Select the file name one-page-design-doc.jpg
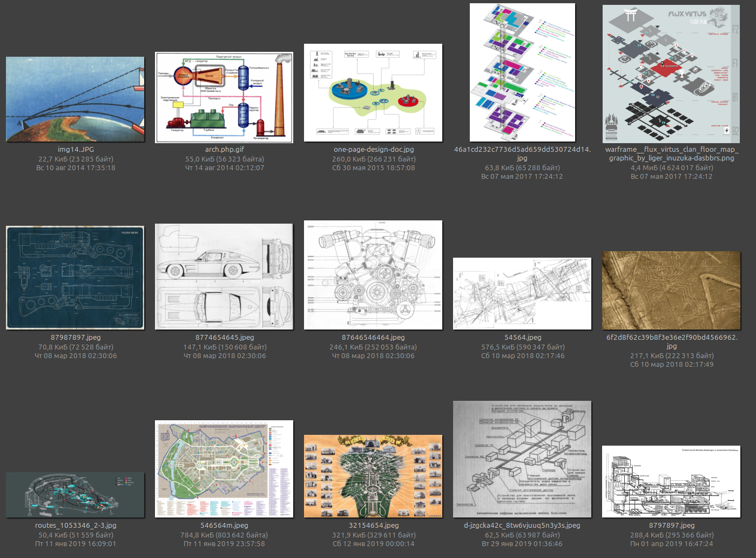Screen dimensions: 756x558 tap(374, 150)
